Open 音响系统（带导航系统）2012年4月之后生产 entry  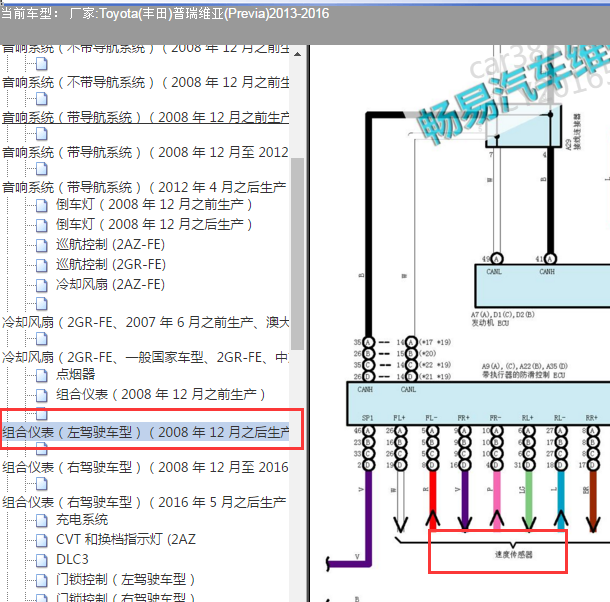tap(144, 187)
